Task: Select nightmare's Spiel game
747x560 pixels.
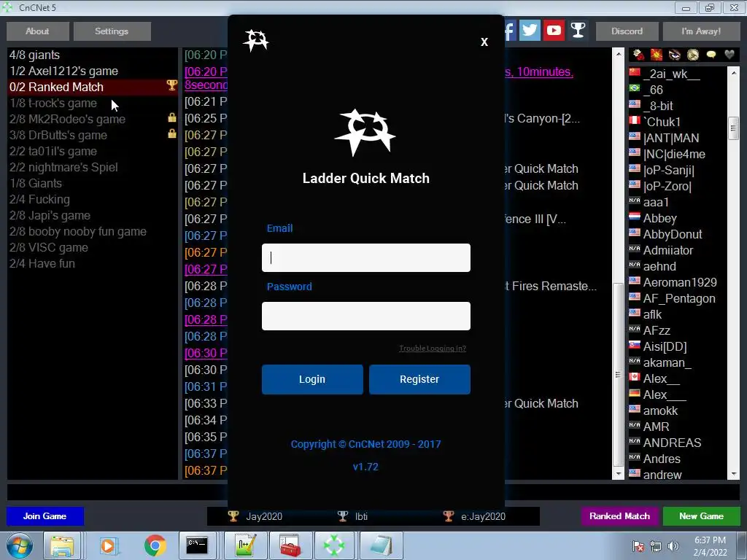Action: point(93,168)
